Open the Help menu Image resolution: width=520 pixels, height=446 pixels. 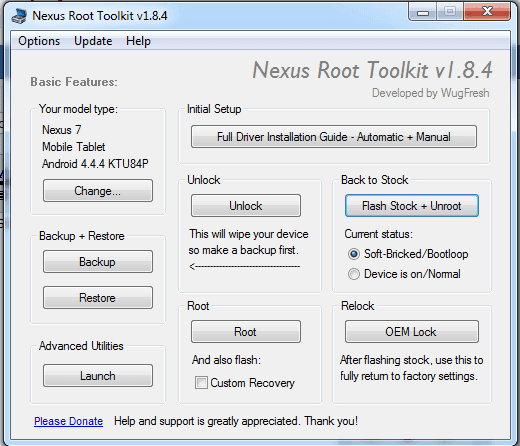point(138,41)
